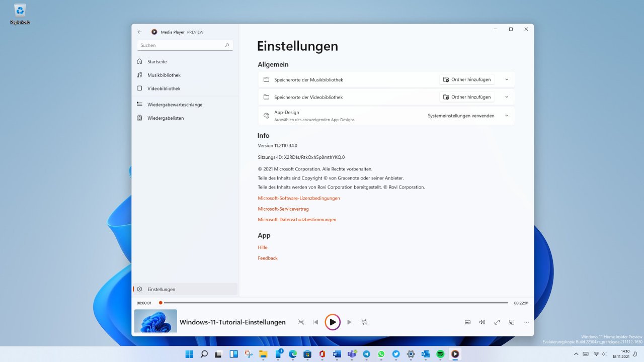Open Microsoft-Software-Lizenzbedingungen link
644x362 pixels.
click(x=299, y=198)
